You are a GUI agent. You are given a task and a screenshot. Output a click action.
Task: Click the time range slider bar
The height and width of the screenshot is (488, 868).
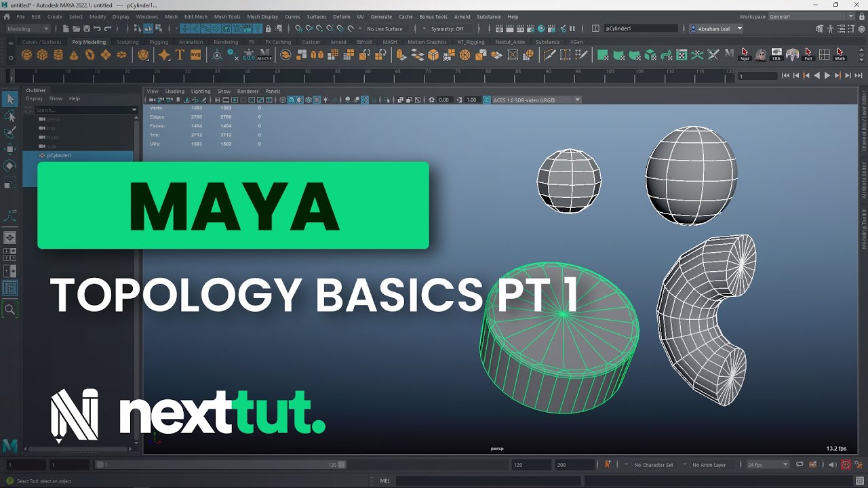[221, 464]
